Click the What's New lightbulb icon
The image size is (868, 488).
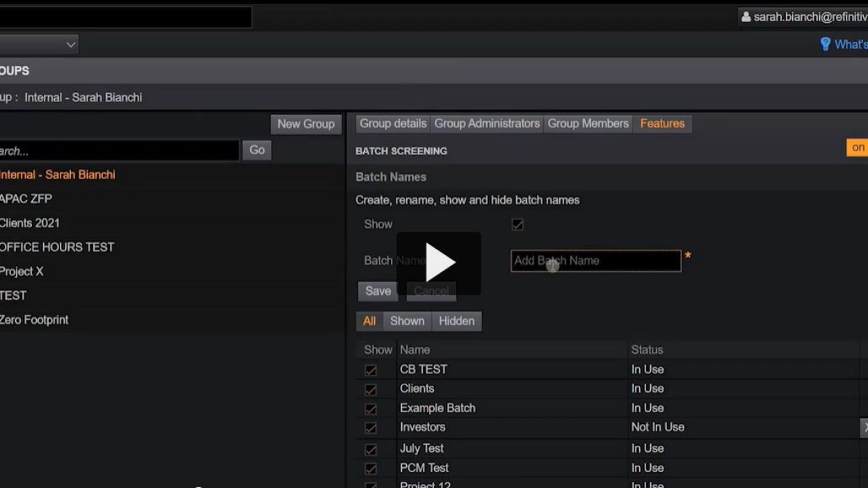[x=825, y=44]
